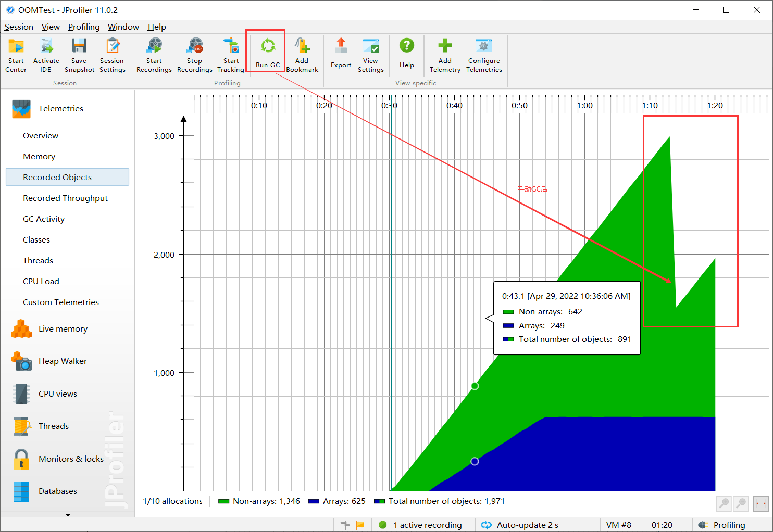Open the Window menu
Screen dimensions: 773x532
[x=123, y=27]
